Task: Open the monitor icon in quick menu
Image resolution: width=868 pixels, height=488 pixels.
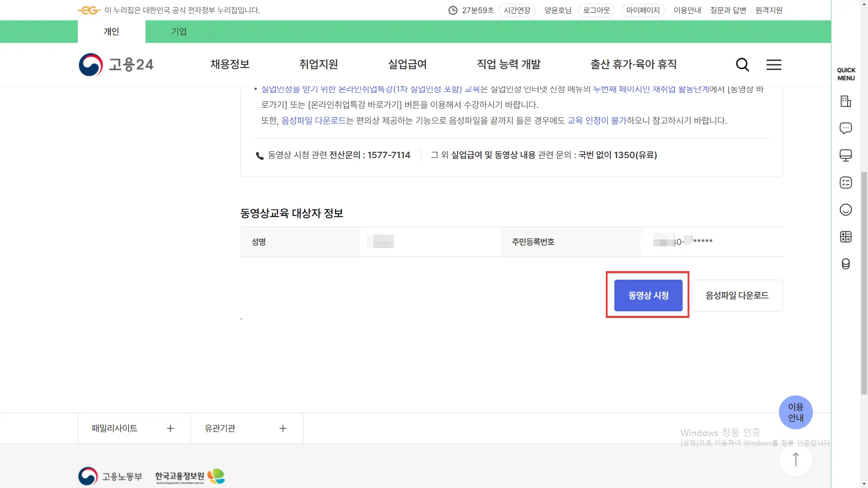Action: 845,155
